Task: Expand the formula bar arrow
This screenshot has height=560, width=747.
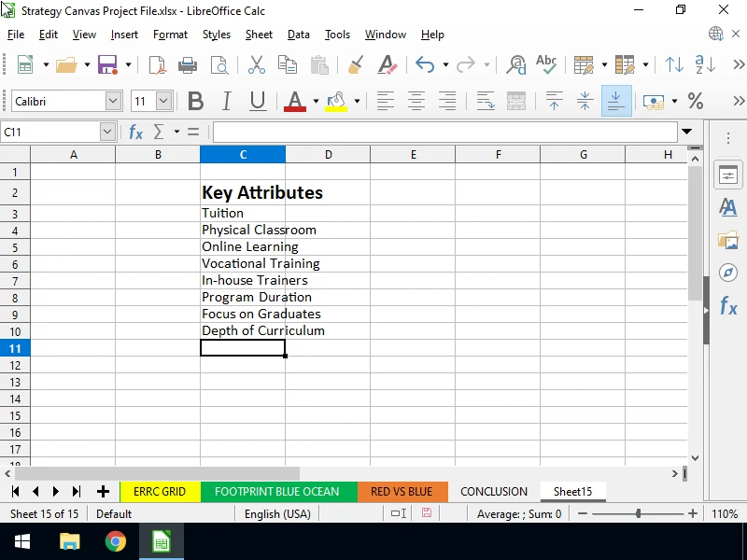Action: tap(686, 132)
